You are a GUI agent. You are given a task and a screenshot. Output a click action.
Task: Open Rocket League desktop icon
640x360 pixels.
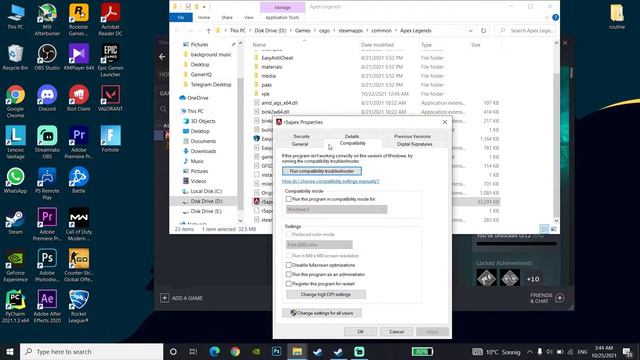click(79, 306)
